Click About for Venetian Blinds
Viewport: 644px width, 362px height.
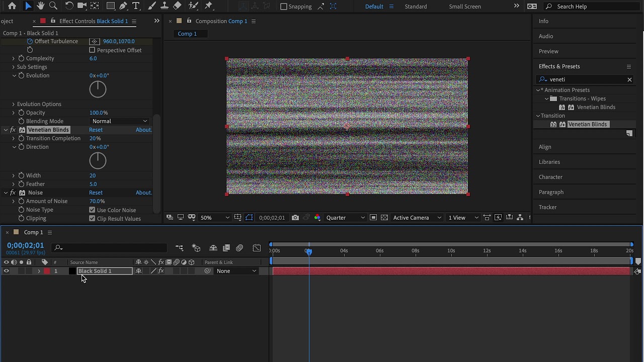click(x=143, y=130)
